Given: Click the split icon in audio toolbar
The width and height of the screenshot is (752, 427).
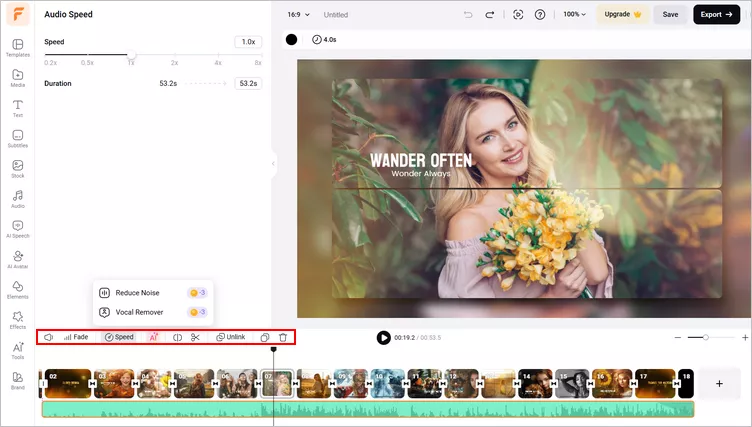Looking at the screenshot, I should coord(177,337).
